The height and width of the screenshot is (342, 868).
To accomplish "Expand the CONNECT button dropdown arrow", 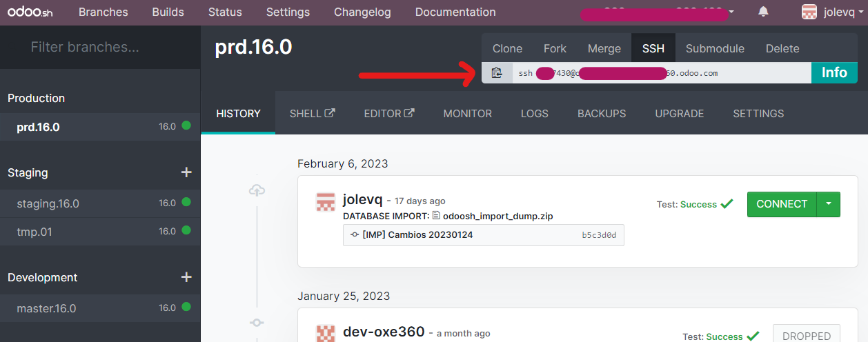I will point(829,204).
